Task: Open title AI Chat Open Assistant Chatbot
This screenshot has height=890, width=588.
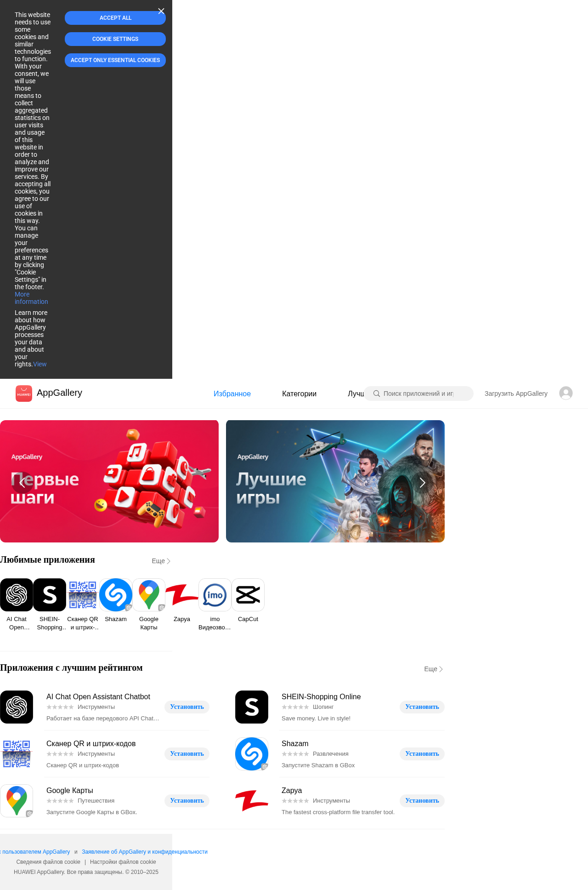Action: pyautogui.click(x=98, y=697)
